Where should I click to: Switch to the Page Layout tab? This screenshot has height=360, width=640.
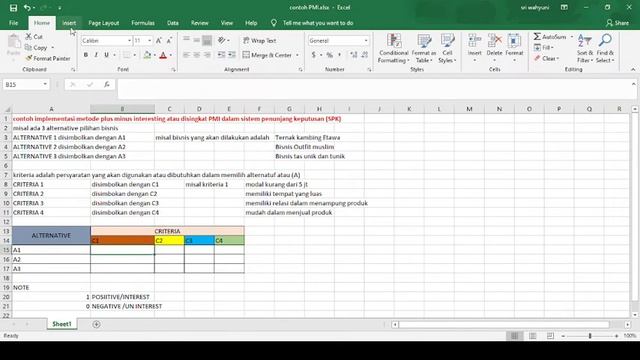104,23
